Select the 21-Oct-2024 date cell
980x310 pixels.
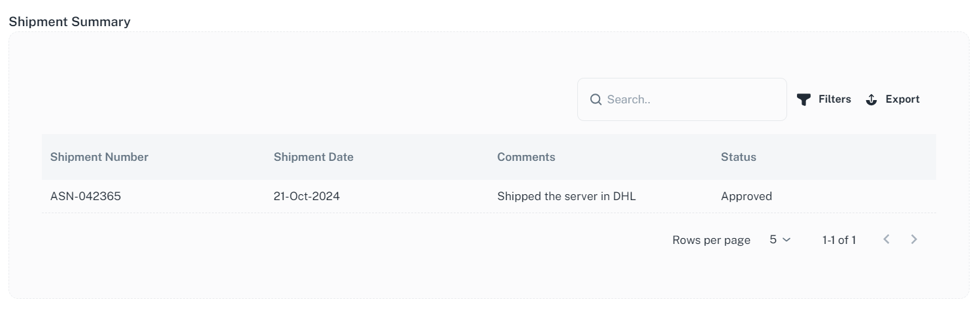point(307,196)
